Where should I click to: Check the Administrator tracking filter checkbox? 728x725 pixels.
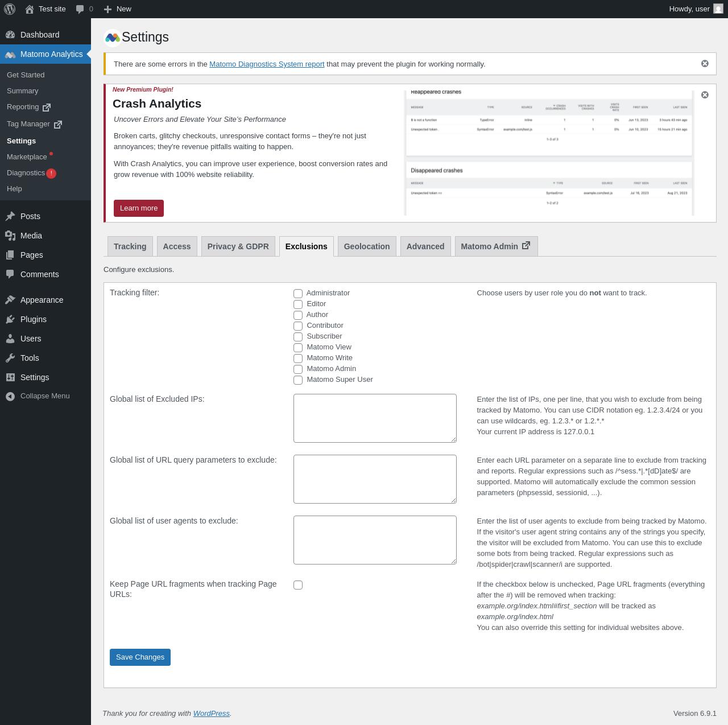[x=298, y=294]
